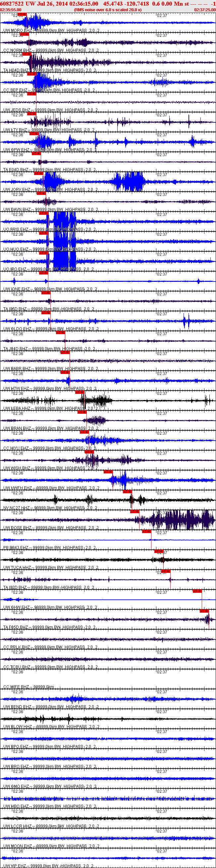Click the red pick flag on the TA I02D trace
Viewport: 216px width, 868px height.
coord(166,571)
